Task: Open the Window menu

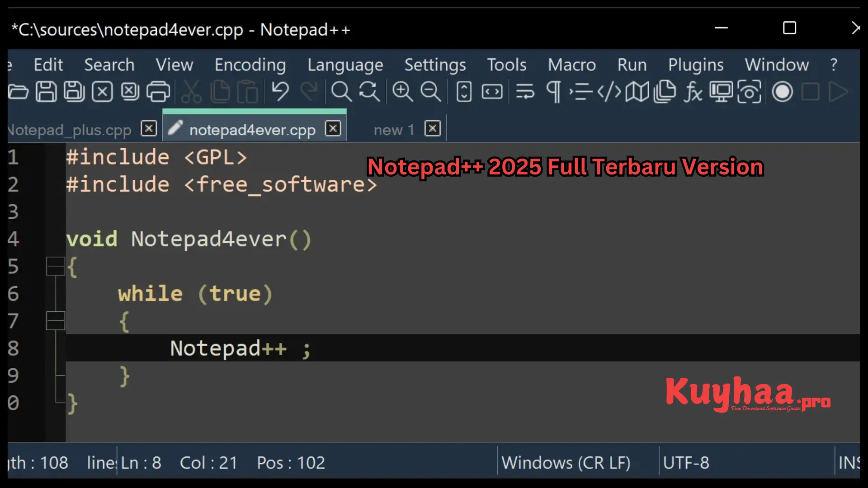Action: (777, 65)
